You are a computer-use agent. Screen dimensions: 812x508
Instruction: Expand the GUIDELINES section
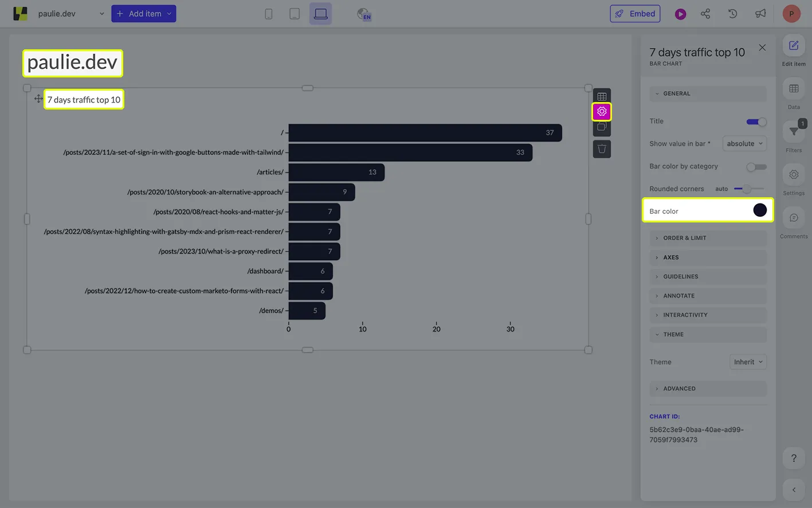pos(708,276)
